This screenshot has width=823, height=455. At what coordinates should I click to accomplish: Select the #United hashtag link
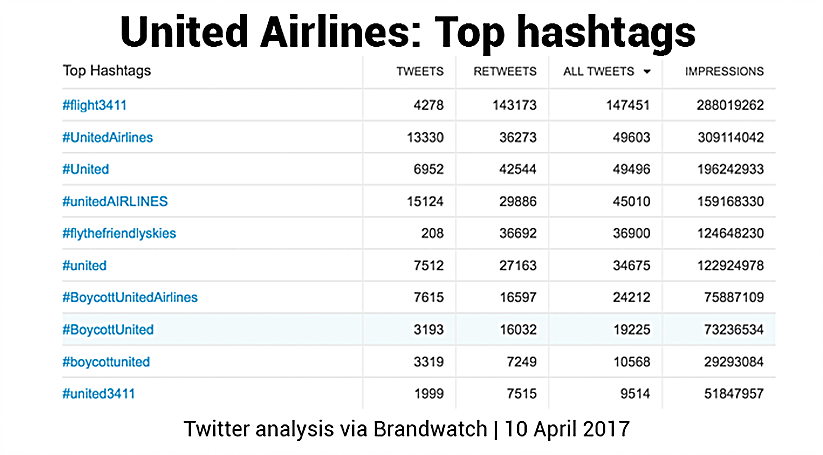tap(85, 169)
